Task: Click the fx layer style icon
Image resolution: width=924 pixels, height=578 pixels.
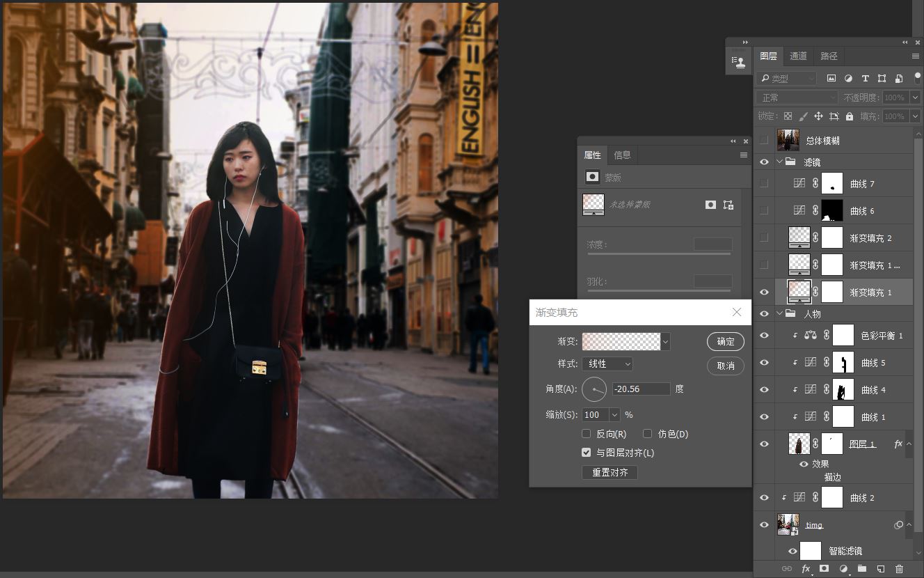Action: click(806, 569)
